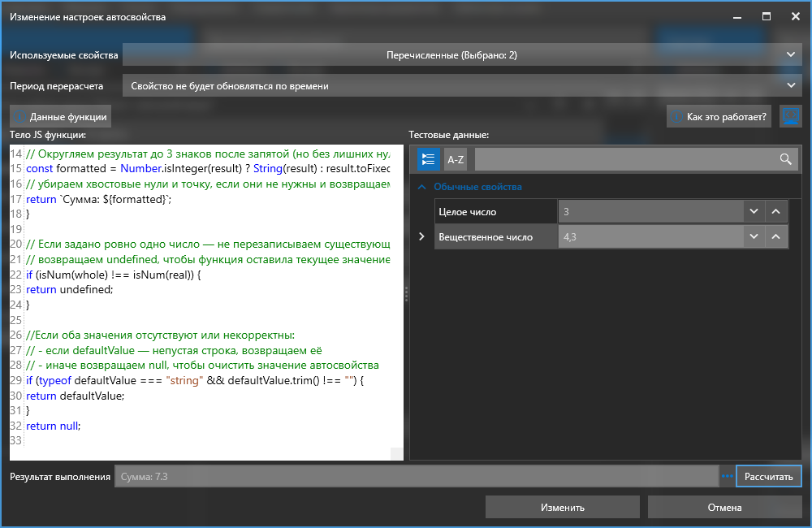Click inside the test data search field
The width and height of the screenshot is (812, 528).
pos(625,159)
